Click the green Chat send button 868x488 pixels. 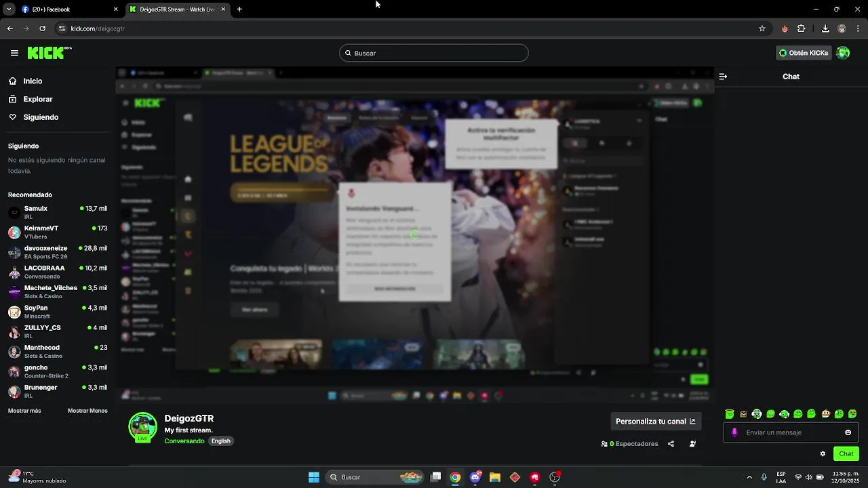[x=846, y=454]
